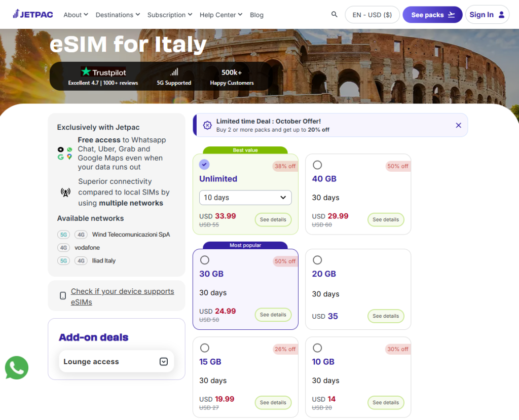The width and height of the screenshot is (519, 420).
Task: Click the Jetpac logo
Action: (33, 14)
